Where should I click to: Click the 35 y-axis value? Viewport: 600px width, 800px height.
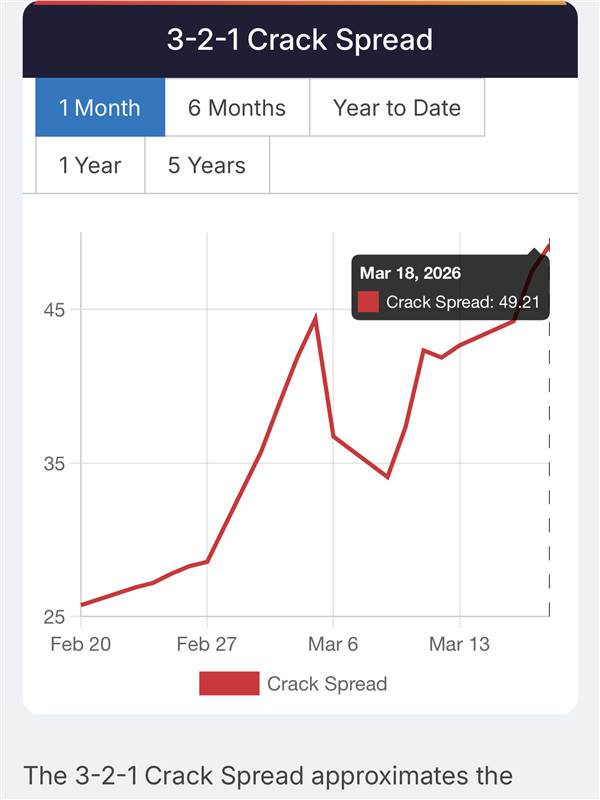[x=52, y=464]
